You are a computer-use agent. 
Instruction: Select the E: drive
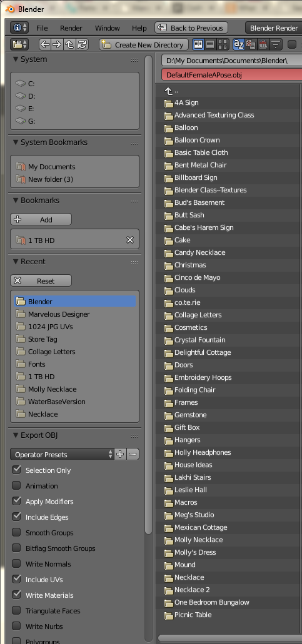coord(75,109)
